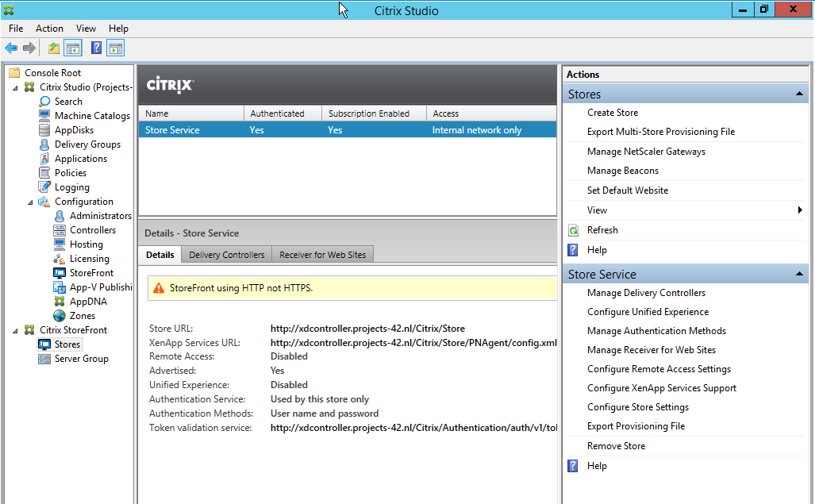Click Configure Unified Experience
The height and width of the screenshot is (504, 815).
648,312
